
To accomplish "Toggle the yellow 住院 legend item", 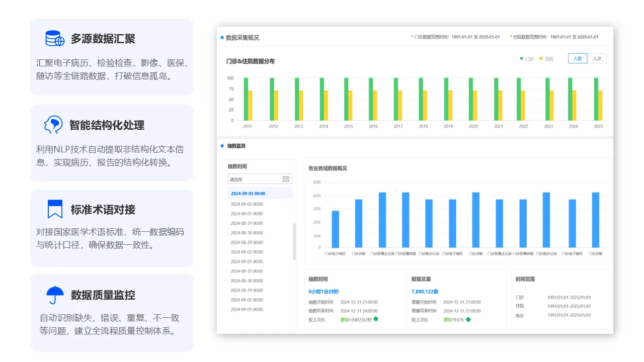I will coord(546,59).
